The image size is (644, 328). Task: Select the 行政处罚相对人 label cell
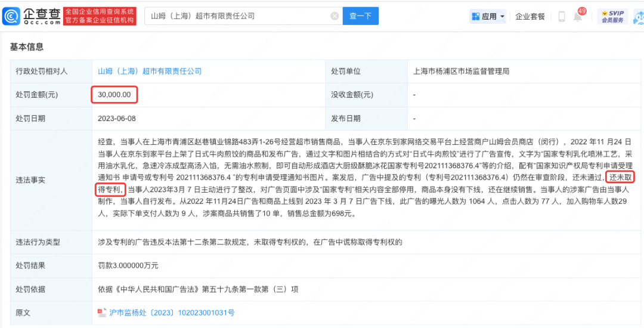pyautogui.click(x=51, y=71)
